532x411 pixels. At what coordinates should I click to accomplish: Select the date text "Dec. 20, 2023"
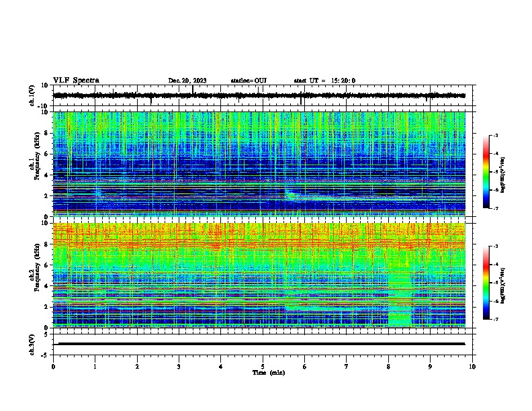(187, 81)
